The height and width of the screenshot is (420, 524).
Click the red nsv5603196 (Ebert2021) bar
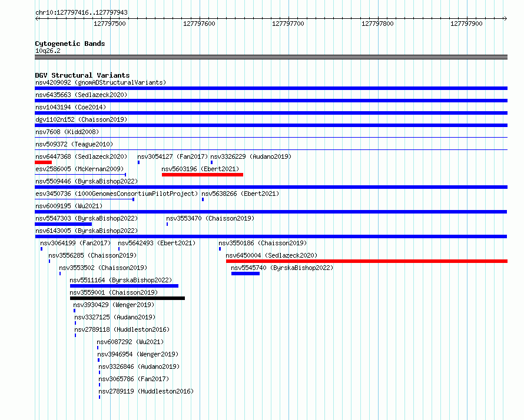tap(203, 175)
